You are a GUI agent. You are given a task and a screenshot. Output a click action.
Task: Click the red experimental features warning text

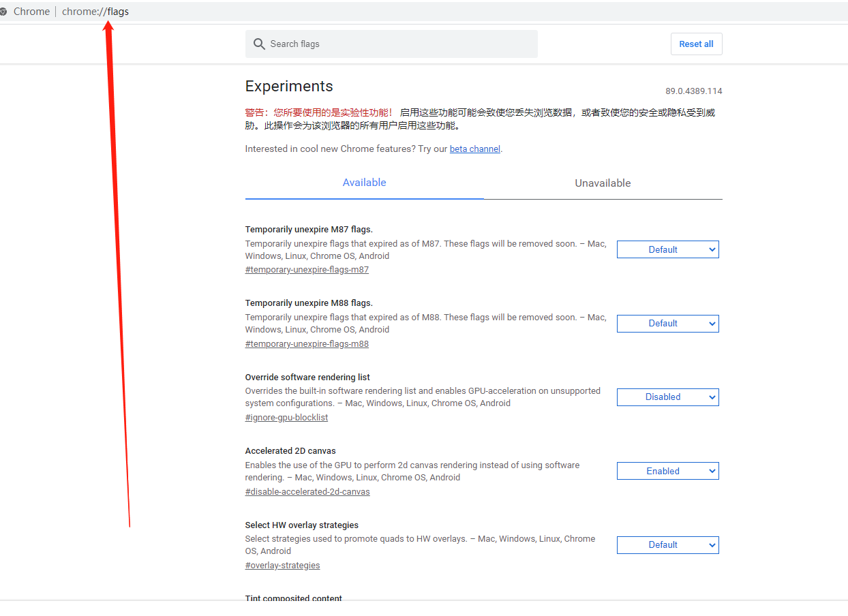pyautogui.click(x=318, y=112)
